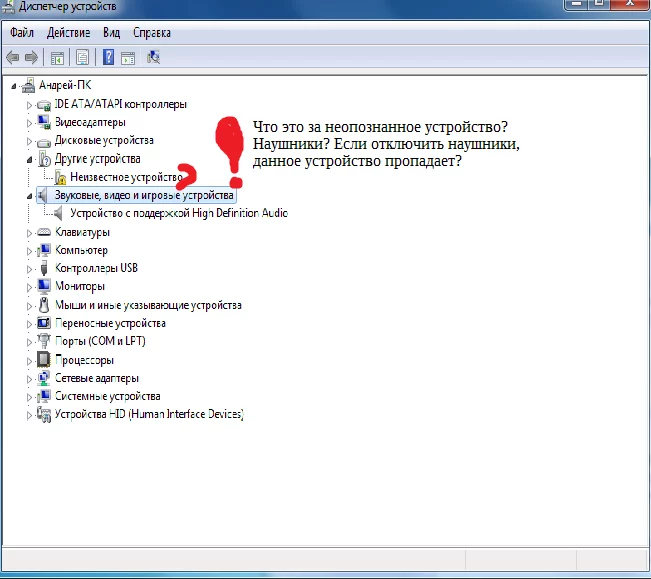Viewport: 651px width, 579px height.
Task: Toggle the action pane toolbar icon
Action: [128, 58]
